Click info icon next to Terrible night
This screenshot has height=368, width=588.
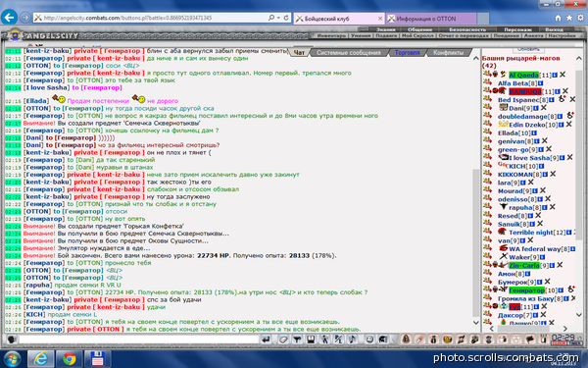coord(568,233)
